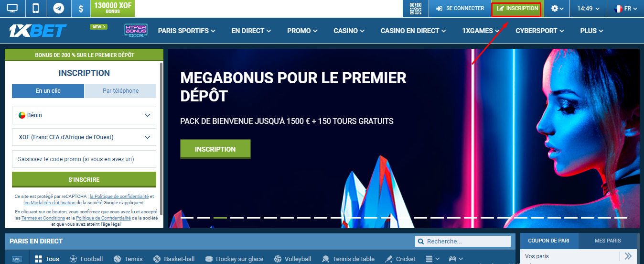Click the 200% first deposit bonus banner

pos(85,55)
